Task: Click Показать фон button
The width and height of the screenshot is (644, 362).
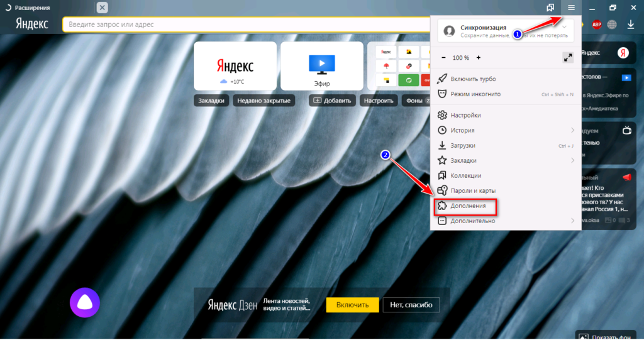Action: point(606,336)
